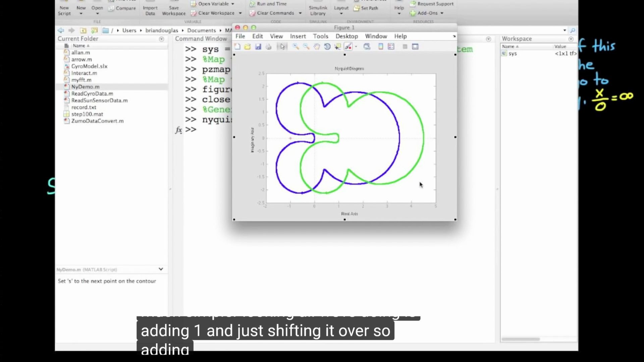Click the search magnifier icon in the address bar
This screenshot has height=362, width=644.
click(x=573, y=30)
